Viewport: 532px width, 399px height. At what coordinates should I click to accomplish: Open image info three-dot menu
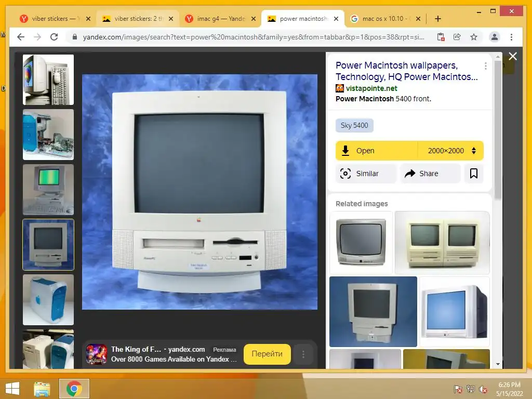pyautogui.click(x=486, y=66)
